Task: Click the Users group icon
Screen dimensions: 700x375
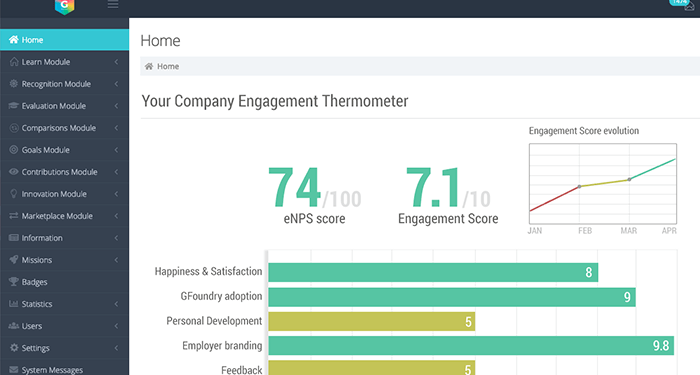Action: click(x=14, y=325)
